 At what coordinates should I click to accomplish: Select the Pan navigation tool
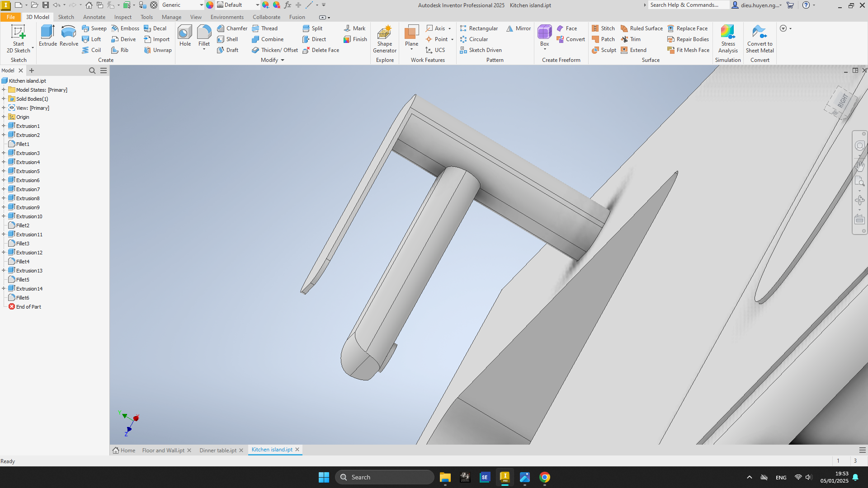(859, 166)
